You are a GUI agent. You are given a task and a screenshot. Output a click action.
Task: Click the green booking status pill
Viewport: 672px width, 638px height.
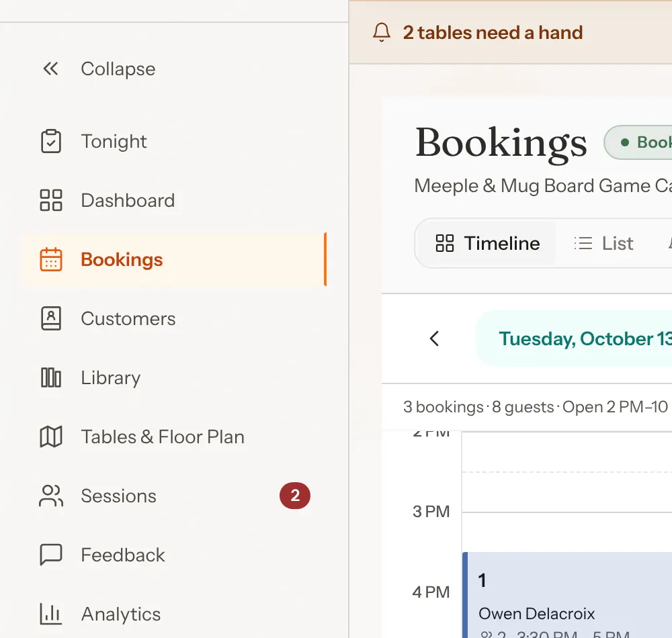(638, 142)
